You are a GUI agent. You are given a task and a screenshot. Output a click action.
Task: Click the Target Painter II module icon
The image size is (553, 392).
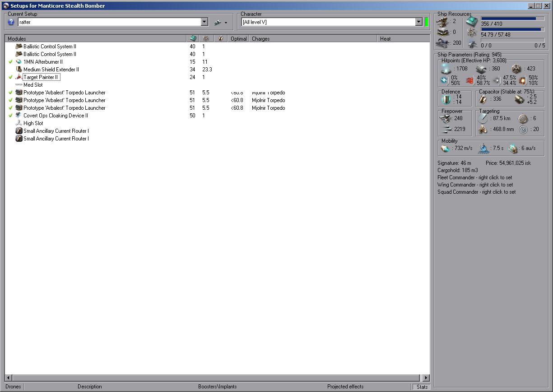(x=19, y=77)
